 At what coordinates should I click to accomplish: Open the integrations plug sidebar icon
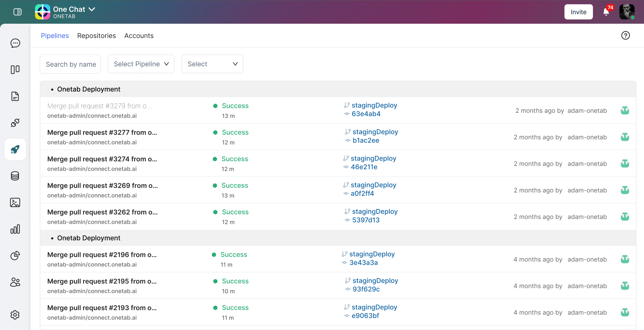tap(15, 123)
